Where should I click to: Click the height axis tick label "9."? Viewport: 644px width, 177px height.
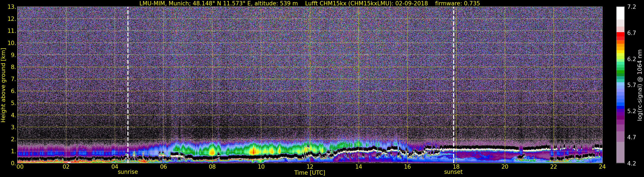pyautogui.click(x=13, y=55)
